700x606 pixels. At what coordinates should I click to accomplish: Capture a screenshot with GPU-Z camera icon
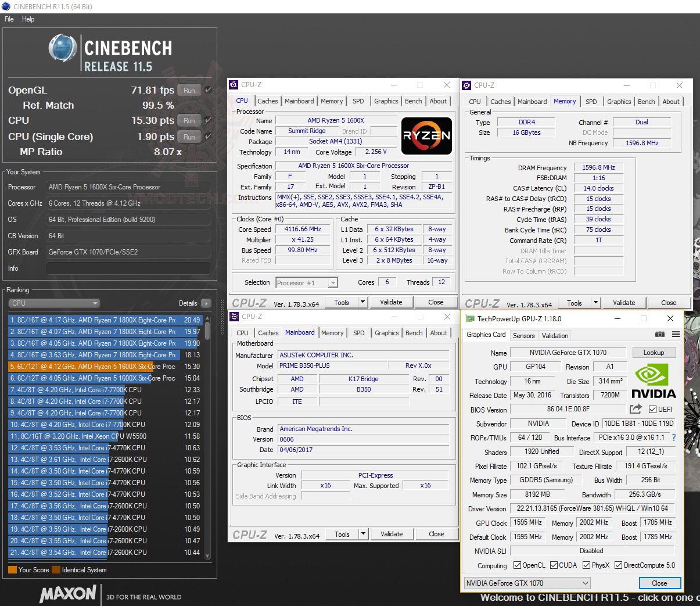660,335
